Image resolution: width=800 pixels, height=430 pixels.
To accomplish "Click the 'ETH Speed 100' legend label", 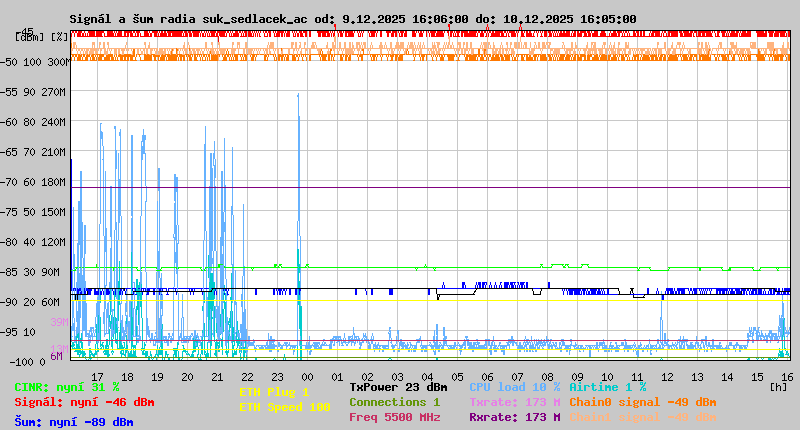I will 285,407.
